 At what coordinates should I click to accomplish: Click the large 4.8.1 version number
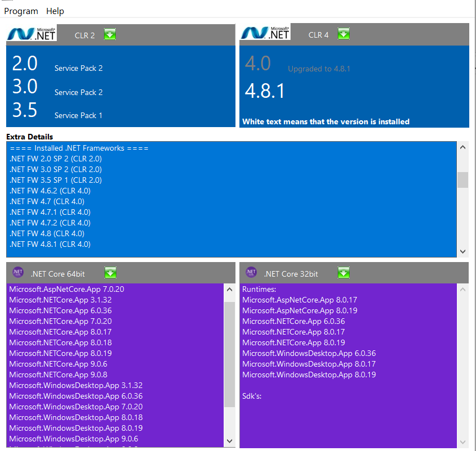(265, 91)
